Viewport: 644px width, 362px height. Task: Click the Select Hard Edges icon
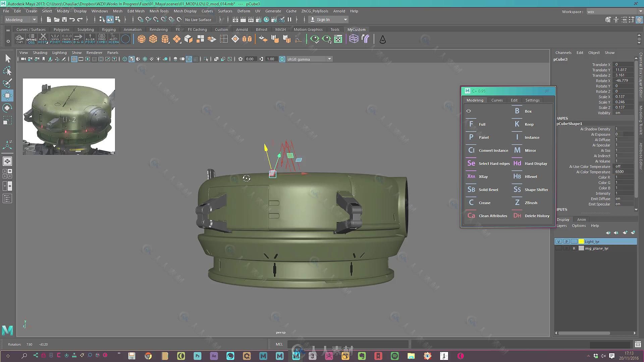(471, 164)
